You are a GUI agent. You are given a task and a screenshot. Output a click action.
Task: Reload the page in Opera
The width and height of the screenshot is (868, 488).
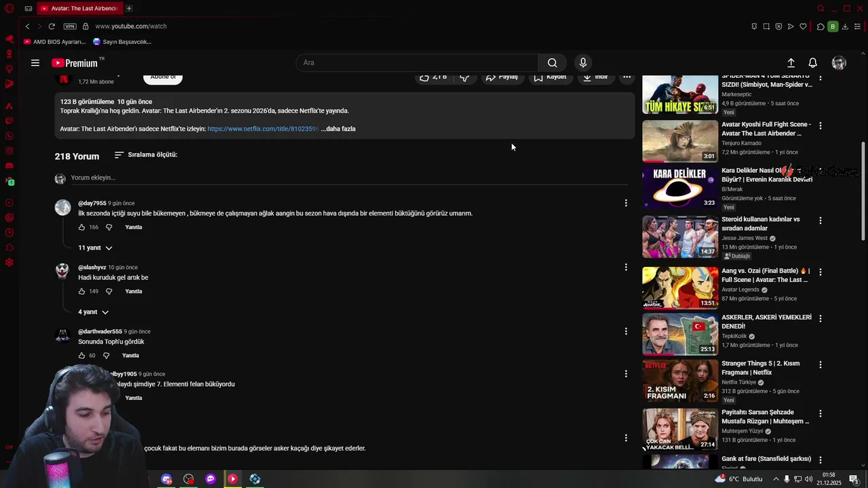[x=52, y=26]
